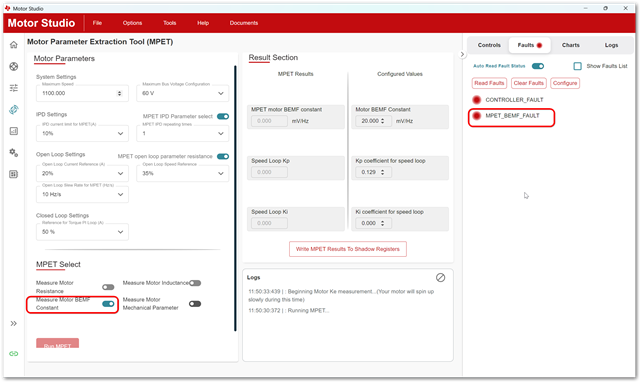Viewport: 640px width, 382px height.
Task: Toggle MPET open loop parameter resistance switch
Action: coord(223,156)
